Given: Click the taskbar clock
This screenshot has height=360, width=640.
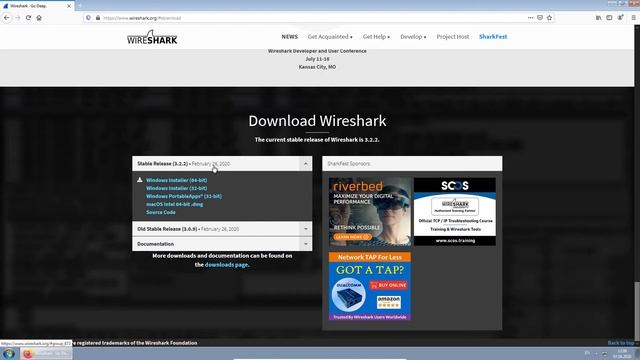Looking at the screenshot, I should 622,353.
